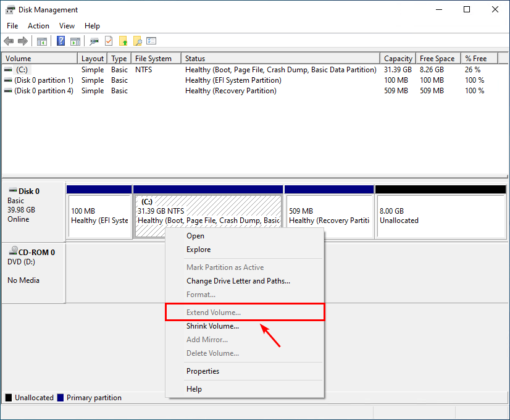Click the Forward arrow in the toolbar
Image resolution: width=510 pixels, height=420 pixels.
tap(23, 41)
